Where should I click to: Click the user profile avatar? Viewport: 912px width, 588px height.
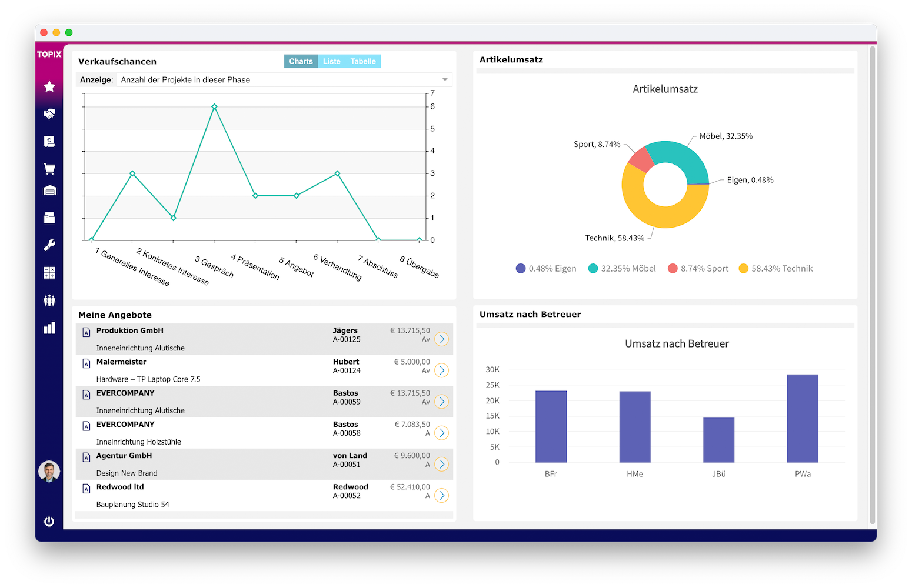(49, 472)
